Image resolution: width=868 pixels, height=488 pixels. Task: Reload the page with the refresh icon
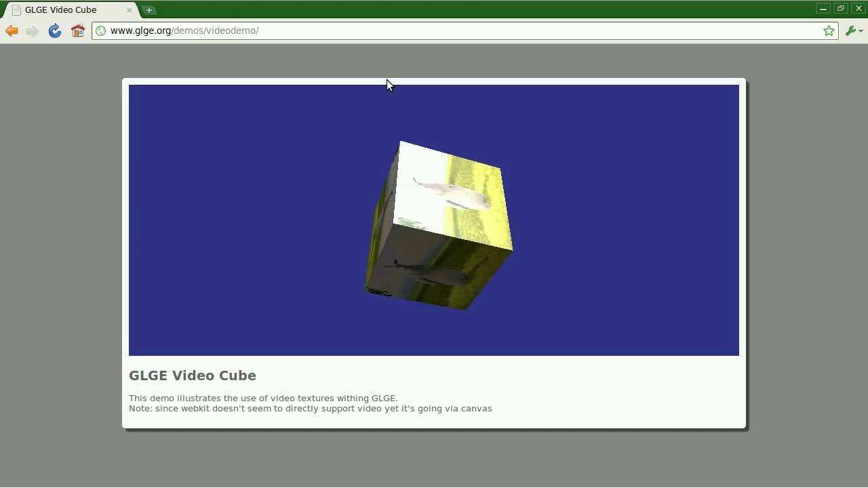pos(55,30)
